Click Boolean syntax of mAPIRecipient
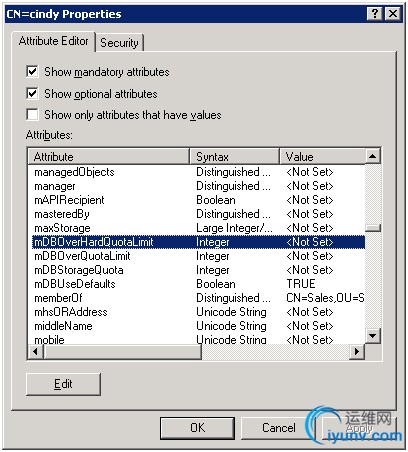This screenshot has height=452, width=408. coord(216,200)
